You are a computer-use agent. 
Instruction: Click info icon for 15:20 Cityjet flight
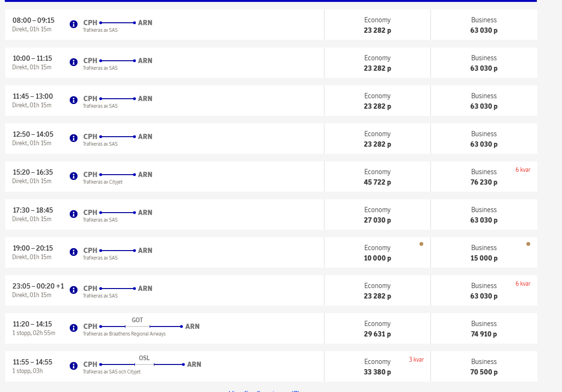(x=74, y=176)
